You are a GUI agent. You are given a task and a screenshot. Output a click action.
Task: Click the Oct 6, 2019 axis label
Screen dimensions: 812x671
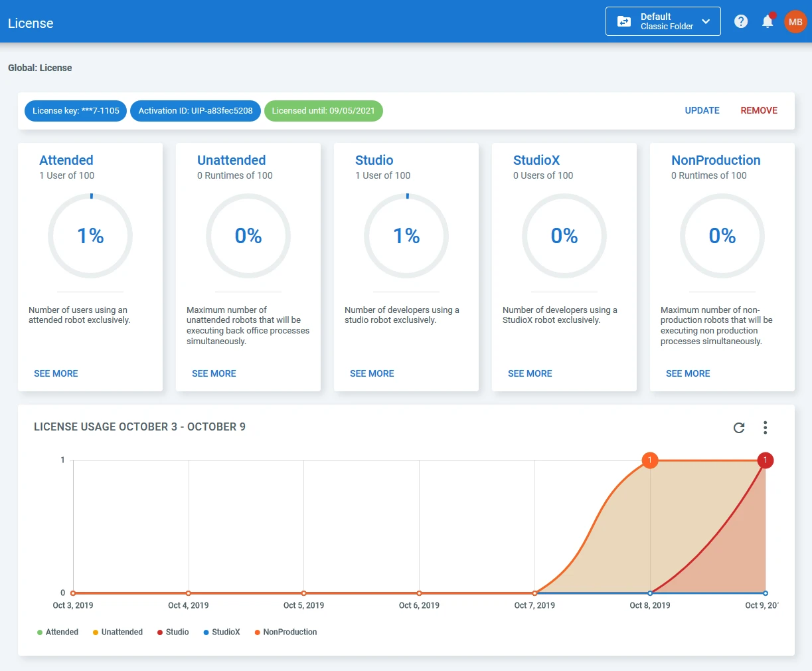[419, 605]
